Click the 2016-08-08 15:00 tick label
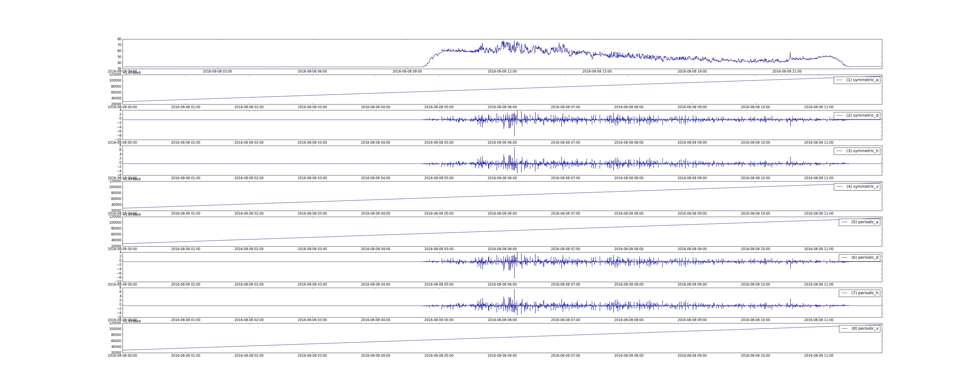Image resolution: width=980 pixels, height=392 pixels. [597, 72]
